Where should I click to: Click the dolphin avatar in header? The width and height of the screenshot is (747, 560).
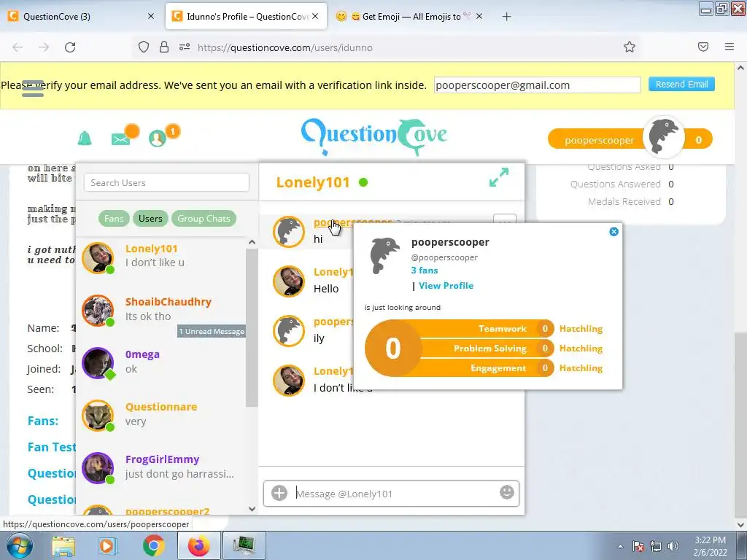(664, 137)
